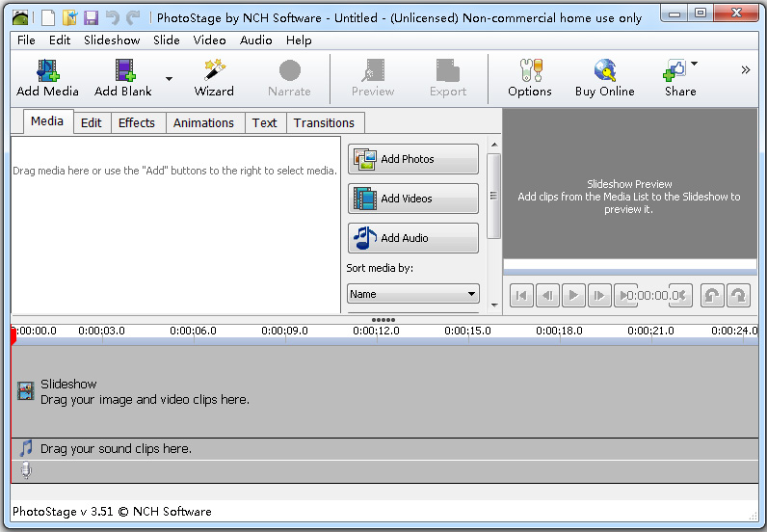Click the New project icon
767x532 pixels.
tap(48, 18)
